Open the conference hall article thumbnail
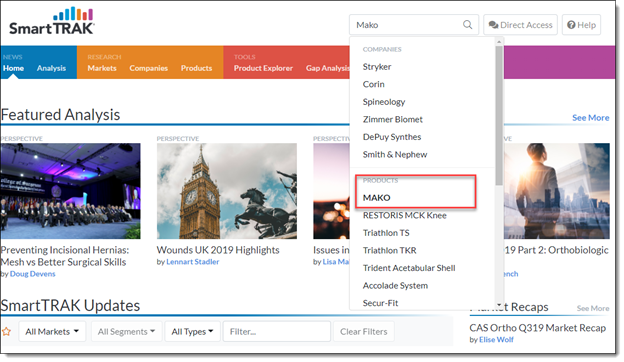 pyautogui.click(x=70, y=191)
